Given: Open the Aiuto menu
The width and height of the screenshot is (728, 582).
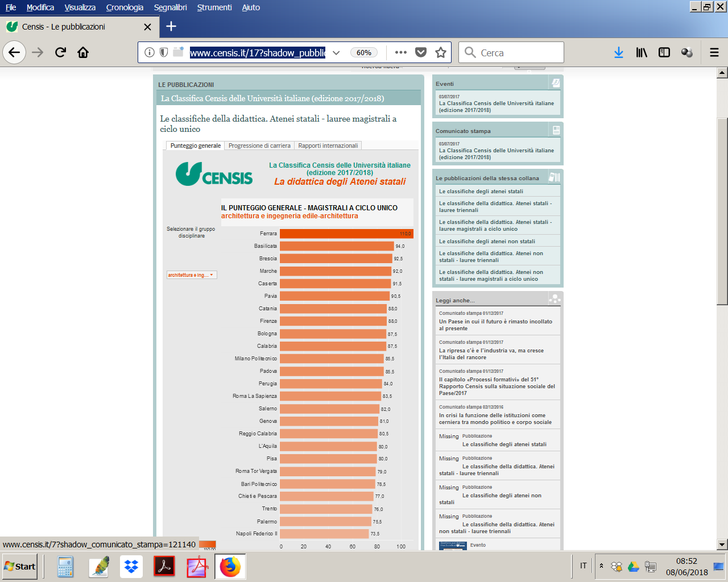Looking at the screenshot, I should [251, 7].
